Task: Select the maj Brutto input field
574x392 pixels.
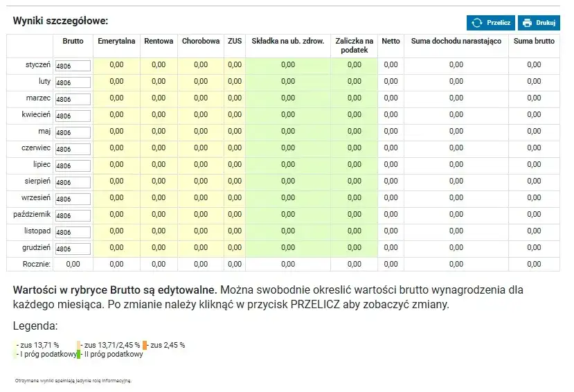Action: point(73,132)
